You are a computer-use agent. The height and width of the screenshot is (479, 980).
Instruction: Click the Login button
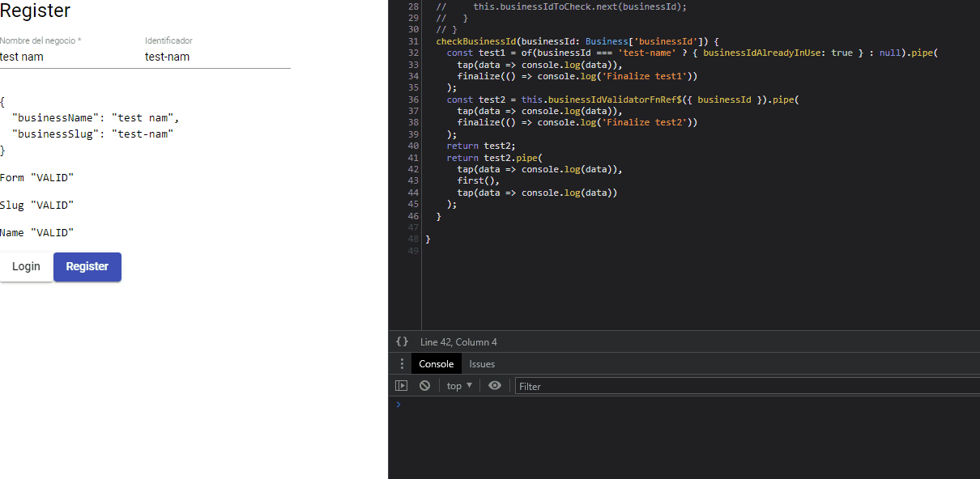pos(26,266)
